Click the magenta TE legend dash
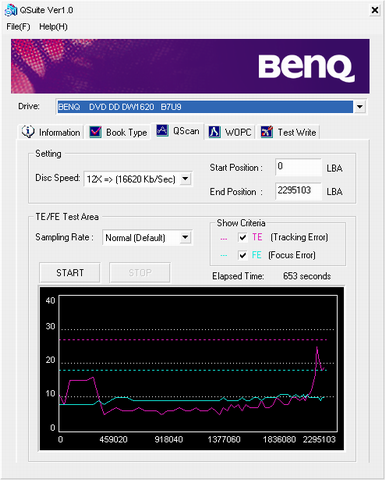This screenshot has width=385, height=480. [224, 239]
